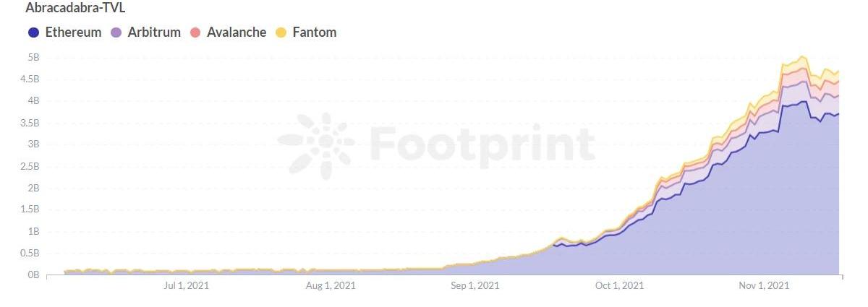Click the Fantom yellow legend dot
The height and width of the screenshot is (307, 868).
[x=281, y=33]
